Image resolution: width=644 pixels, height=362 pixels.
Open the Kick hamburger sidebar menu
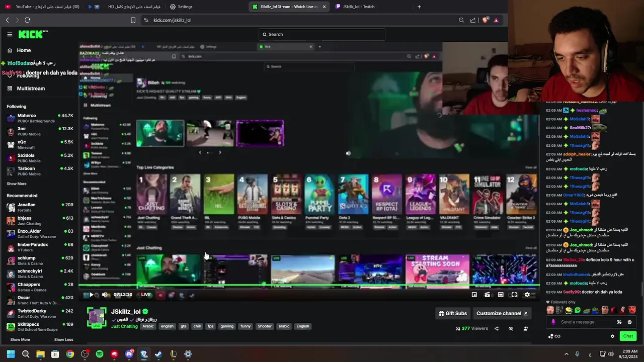pyautogui.click(x=10, y=34)
